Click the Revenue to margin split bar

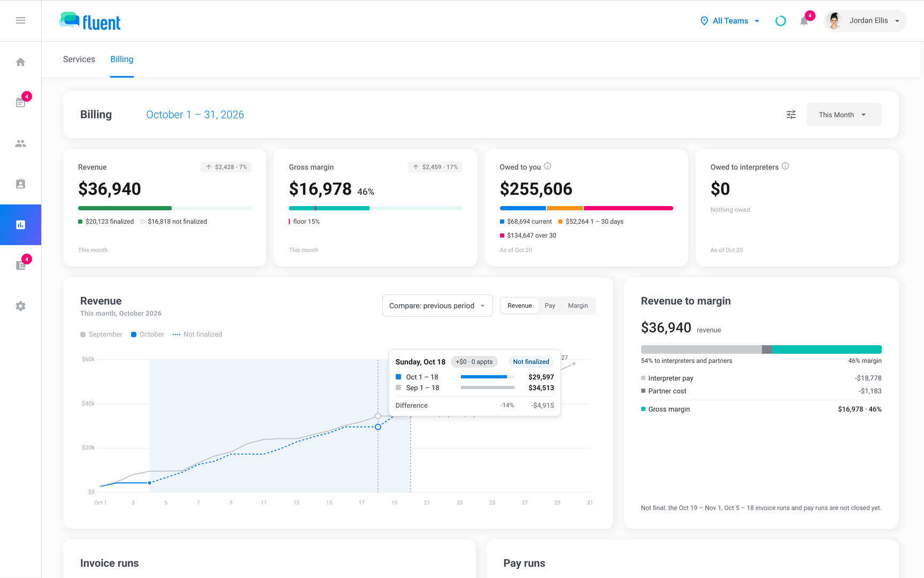coord(761,349)
